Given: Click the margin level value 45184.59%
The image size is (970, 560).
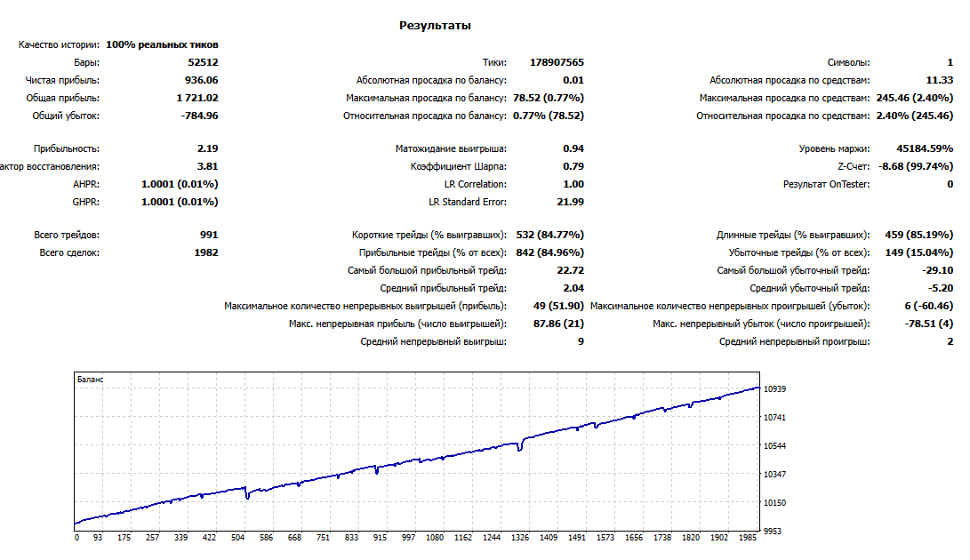Looking at the screenshot, I should coord(925,148).
